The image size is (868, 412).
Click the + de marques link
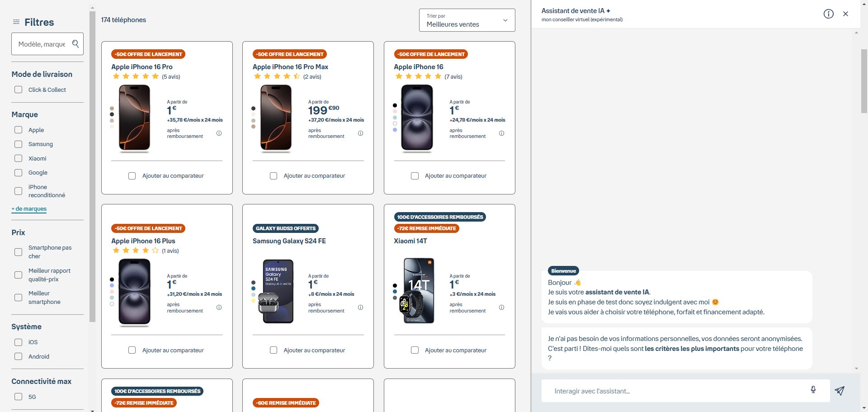pyautogui.click(x=28, y=208)
